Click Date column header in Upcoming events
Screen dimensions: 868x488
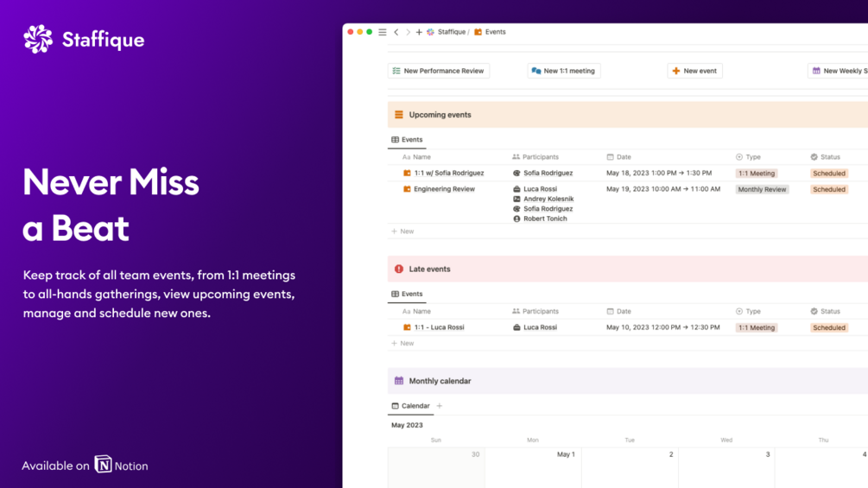(618, 157)
